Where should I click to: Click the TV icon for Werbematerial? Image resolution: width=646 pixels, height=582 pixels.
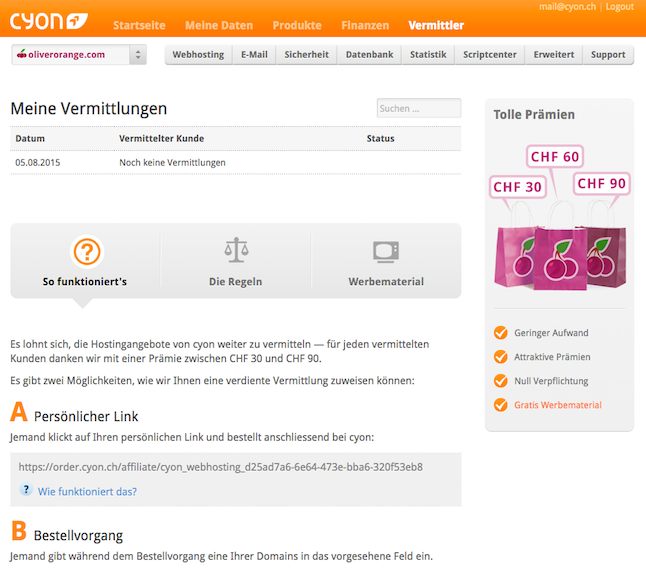386,252
